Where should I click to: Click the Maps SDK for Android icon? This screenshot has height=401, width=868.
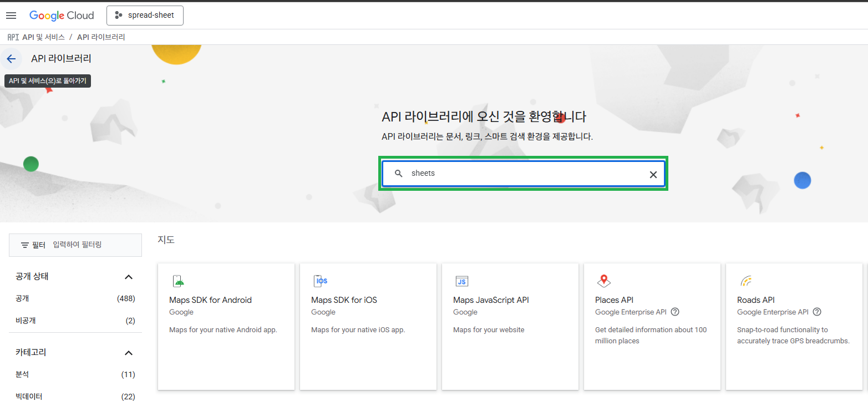pyautogui.click(x=178, y=281)
